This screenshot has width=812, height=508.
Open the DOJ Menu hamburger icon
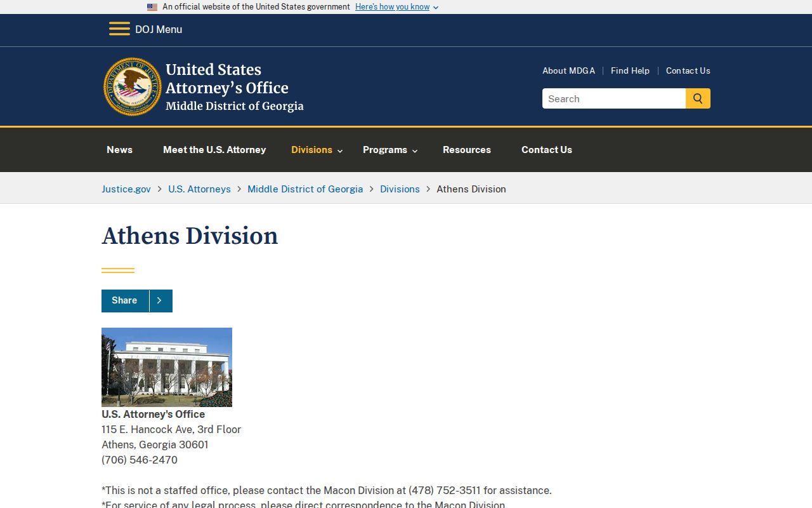(119, 29)
